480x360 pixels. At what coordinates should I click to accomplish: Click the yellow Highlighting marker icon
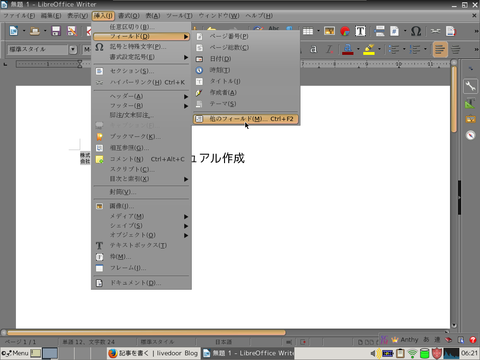369,49
